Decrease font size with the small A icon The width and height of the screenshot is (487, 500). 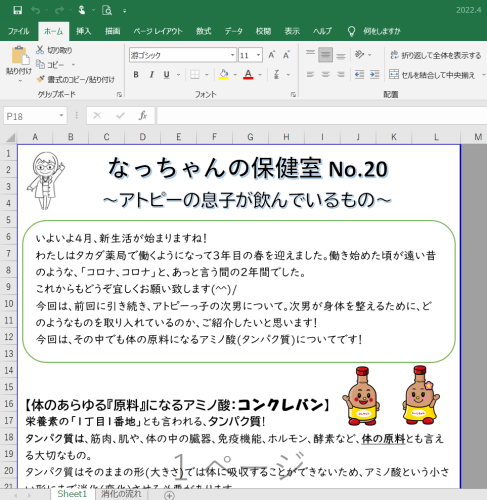[x=286, y=55]
